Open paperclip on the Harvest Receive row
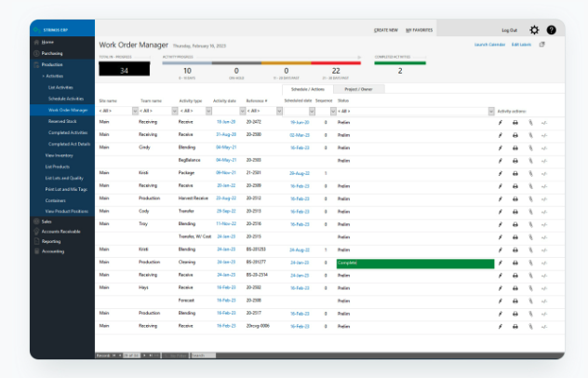Screen dimensions: 588x378 click(530, 199)
